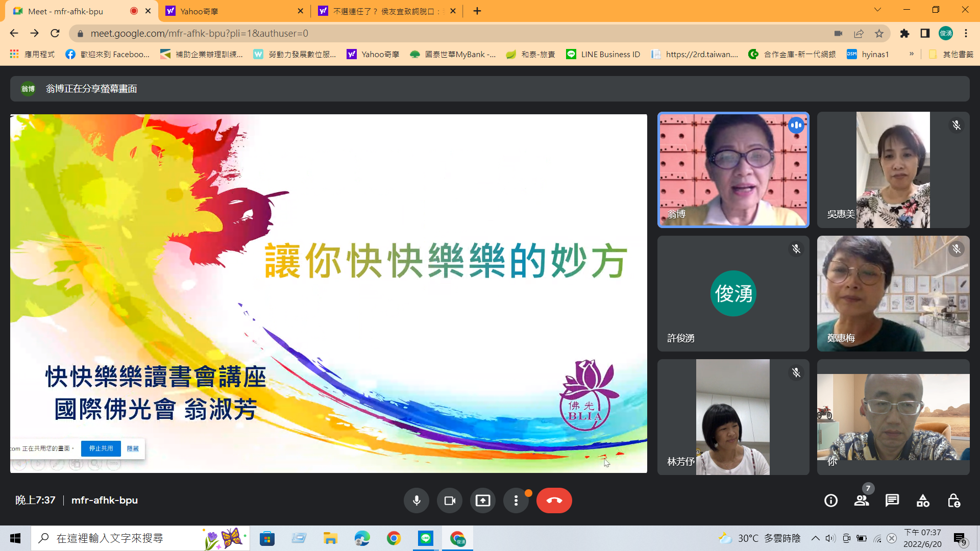Toggle microphone mute in Meet
This screenshot has height=551, width=980.
coord(416,500)
